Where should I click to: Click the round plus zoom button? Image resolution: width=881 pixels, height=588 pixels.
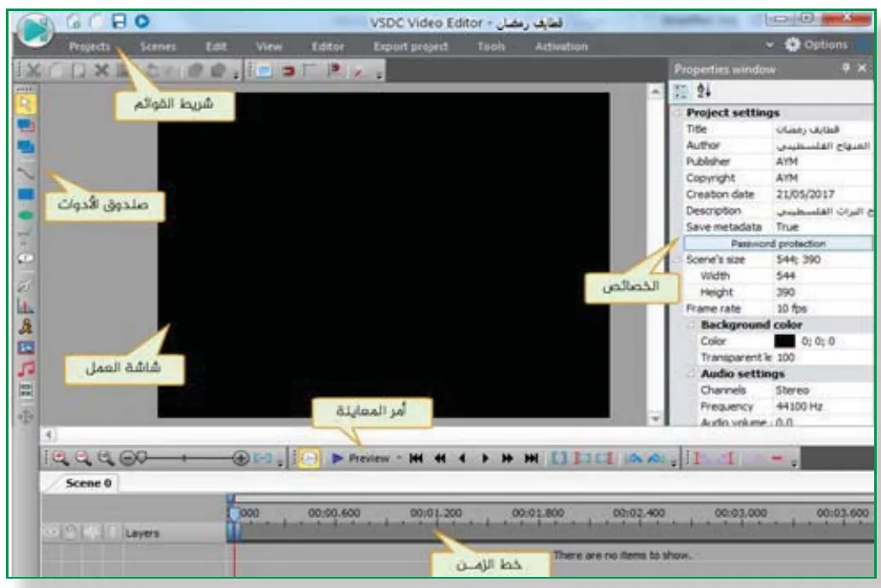tap(241, 458)
